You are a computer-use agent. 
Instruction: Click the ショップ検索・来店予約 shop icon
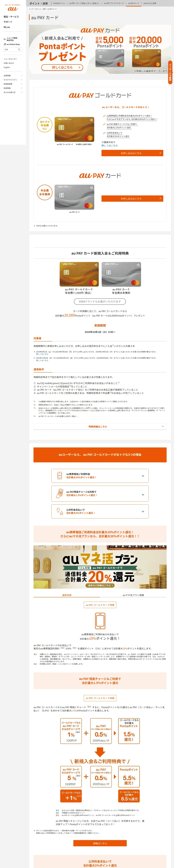(x=5, y=39)
